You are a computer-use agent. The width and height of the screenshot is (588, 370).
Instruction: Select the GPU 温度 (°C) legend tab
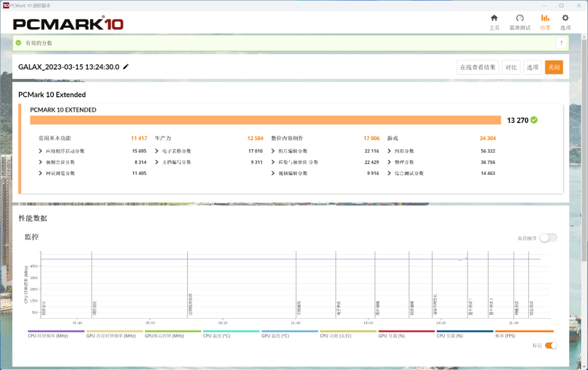tap(290, 335)
